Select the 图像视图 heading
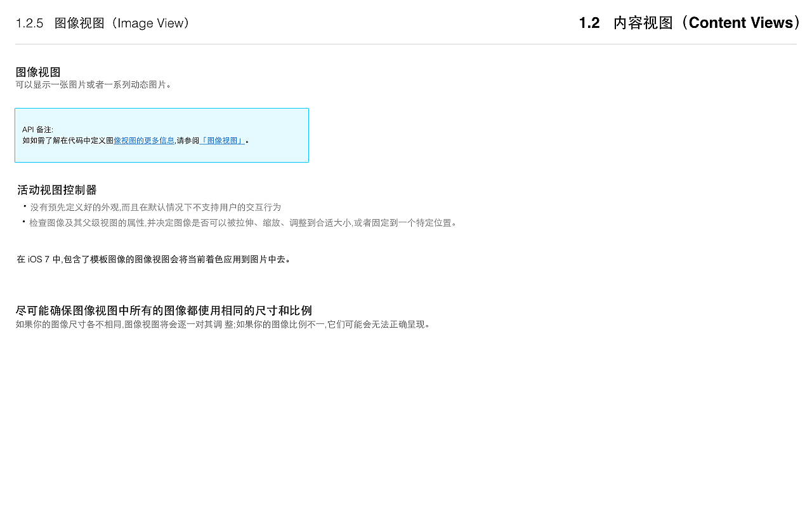Image resolution: width=812 pixels, height=508 pixels. click(38, 72)
